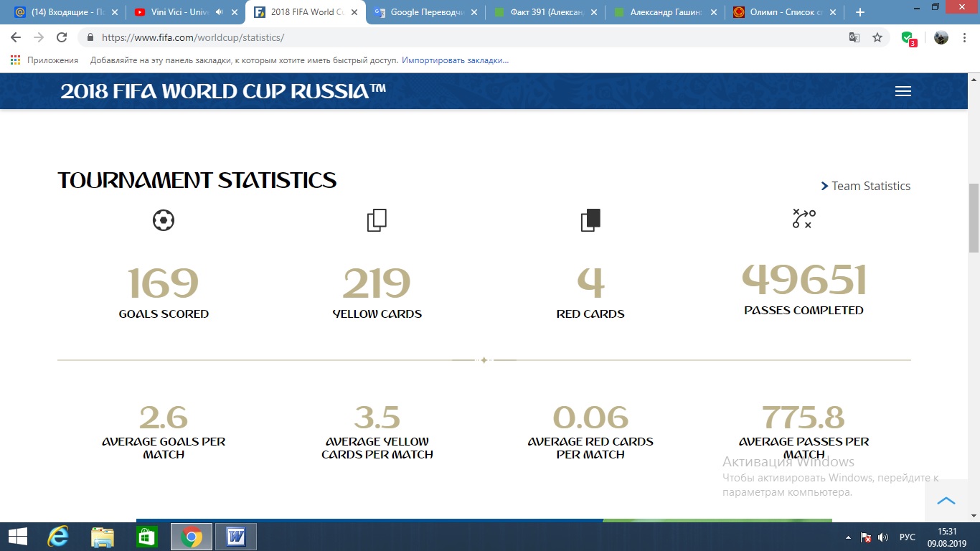The image size is (980, 551).
Task: Click the passes completed tactics icon
Action: 804,219
